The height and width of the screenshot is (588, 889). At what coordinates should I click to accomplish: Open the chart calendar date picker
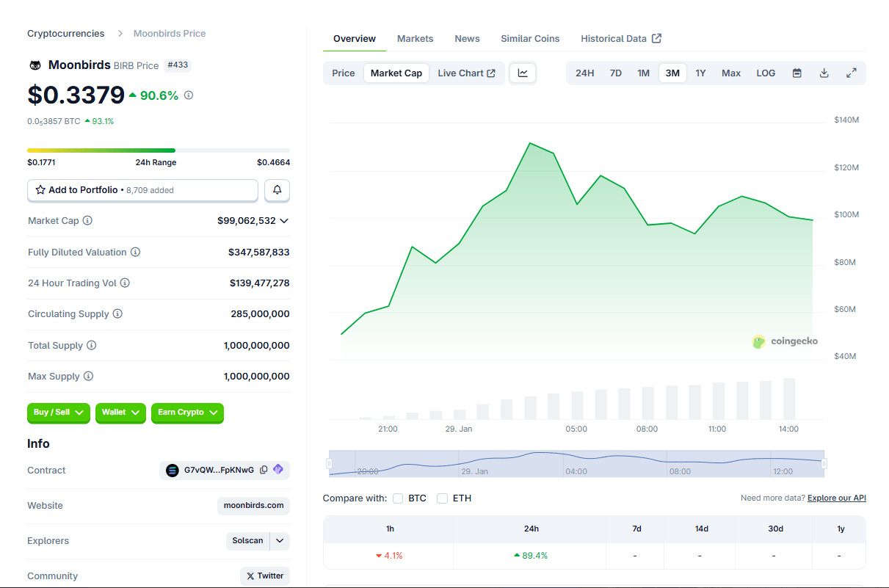coord(797,73)
